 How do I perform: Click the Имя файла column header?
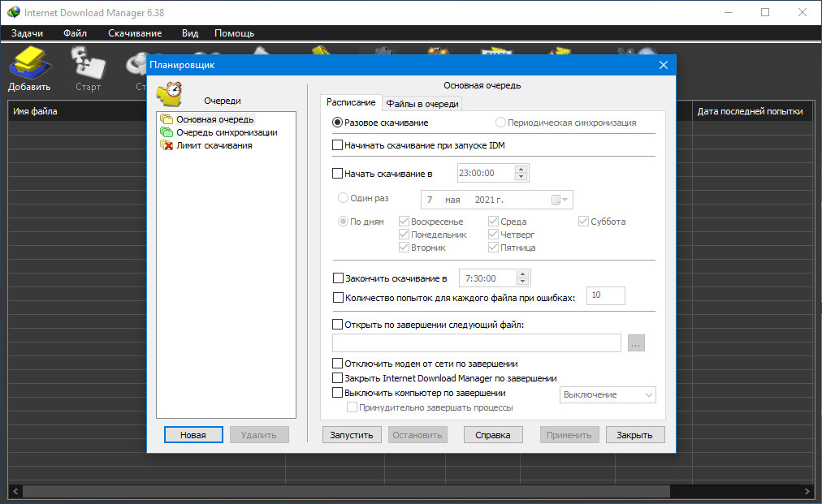pyautogui.click(x=35, y=111)
